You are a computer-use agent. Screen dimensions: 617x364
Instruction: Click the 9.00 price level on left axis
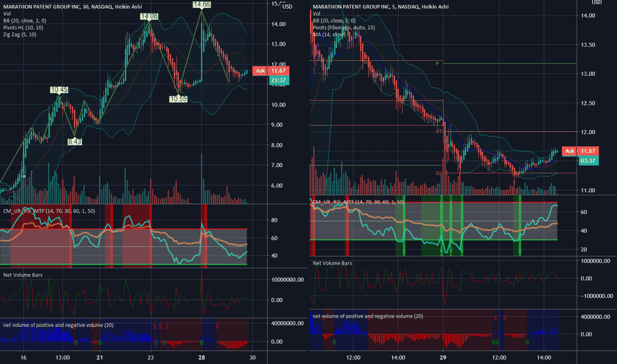click(277, 124)
